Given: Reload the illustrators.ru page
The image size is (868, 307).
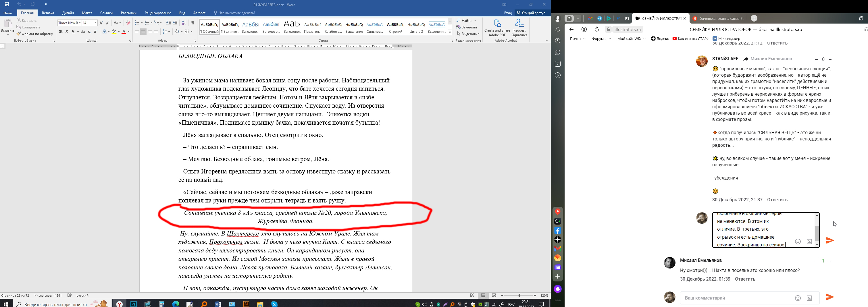Looking at the screenshot, I should (596, 29).
